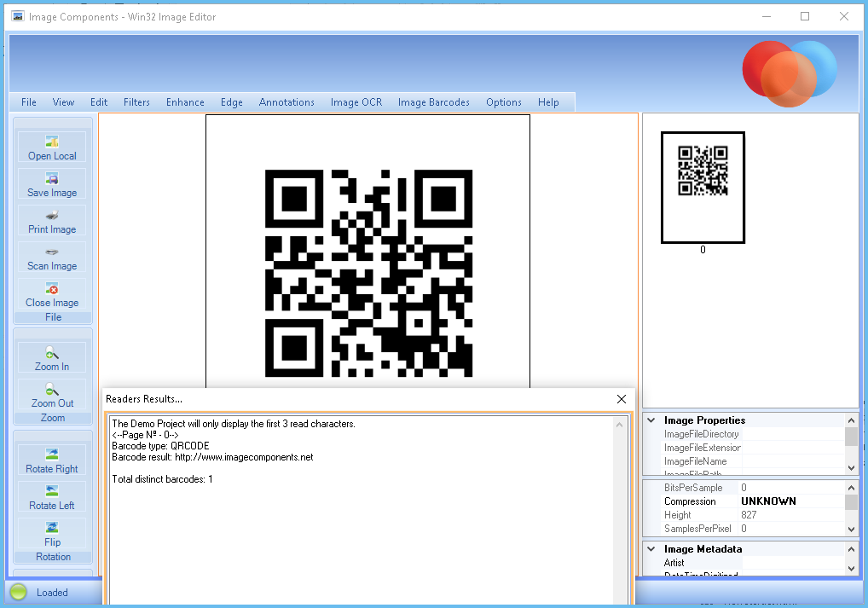Click the Image Properties scroll down arrow
The image size is (868, 608).
click(852, 468)
